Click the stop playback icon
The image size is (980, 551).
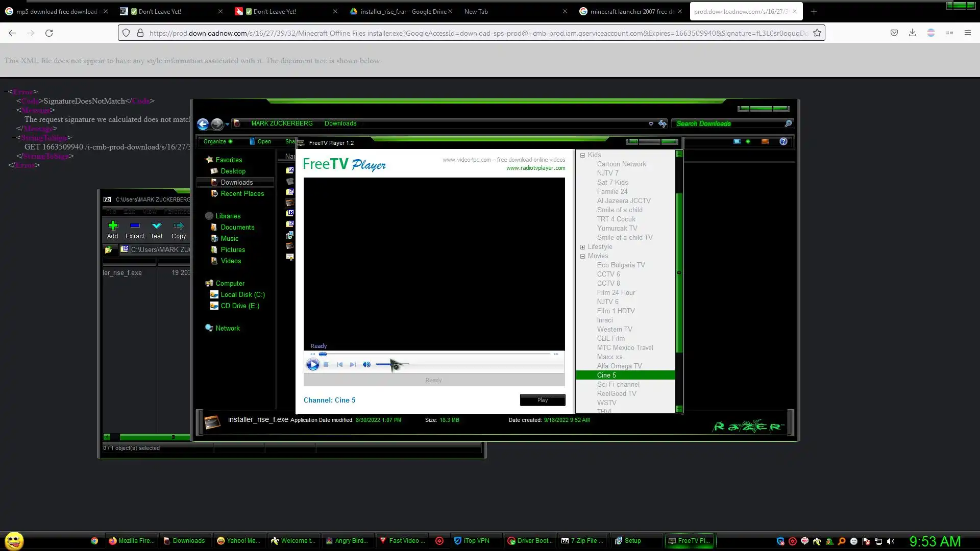326,365
